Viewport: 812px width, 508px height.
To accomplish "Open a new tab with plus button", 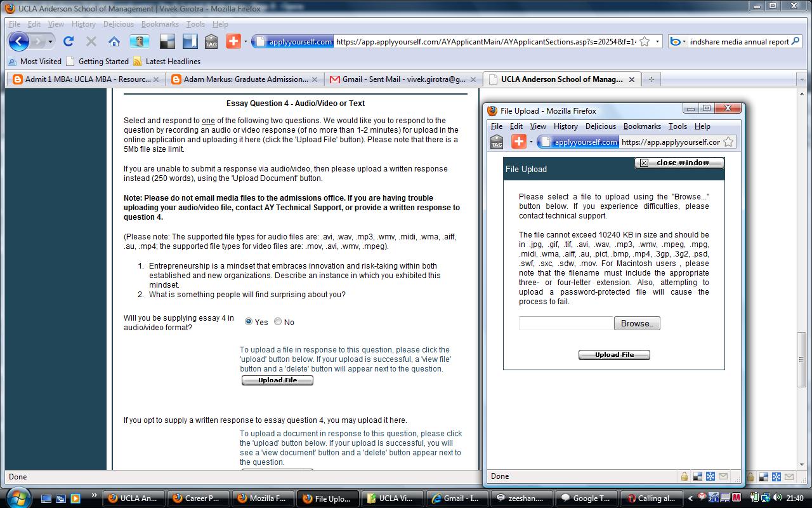I will tap(651, 79).
